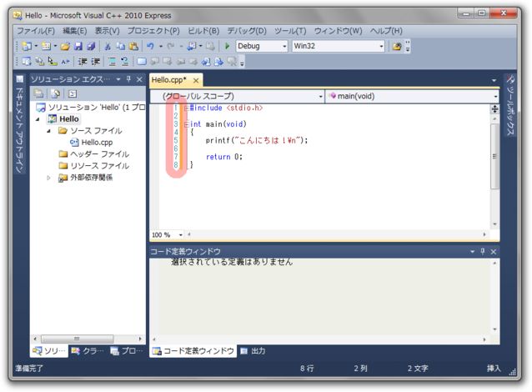
Task: Click the Display Word Completion icon
Action: point(65,62)
